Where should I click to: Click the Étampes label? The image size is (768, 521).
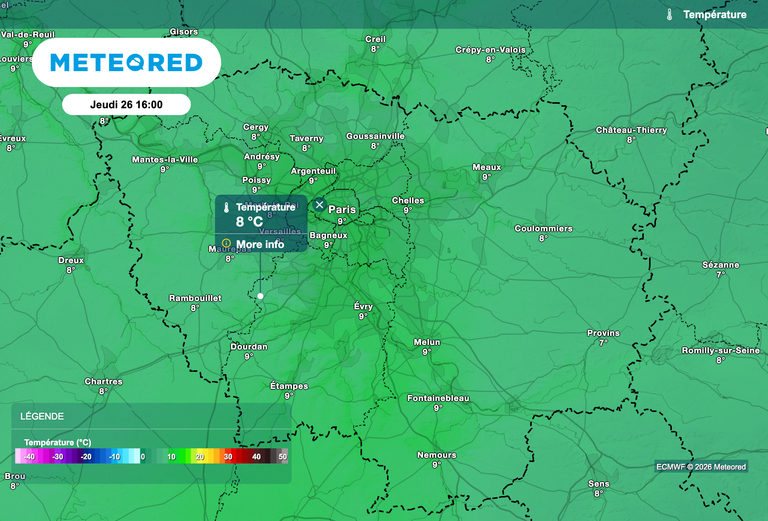click(x=289, y=386)
